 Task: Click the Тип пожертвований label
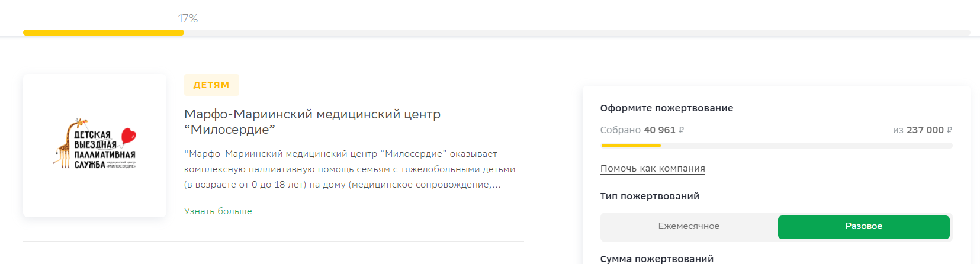[x=650, y=197]
